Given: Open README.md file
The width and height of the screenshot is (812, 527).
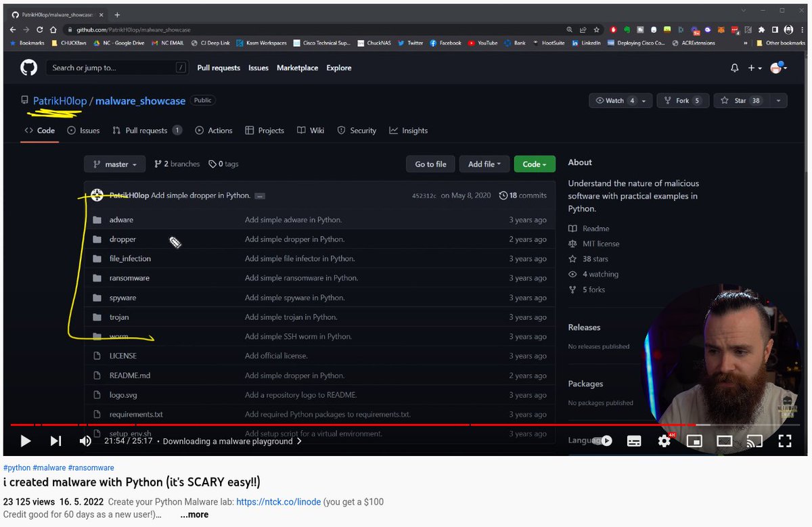Looking at the screenshot, I should point(130,375).
